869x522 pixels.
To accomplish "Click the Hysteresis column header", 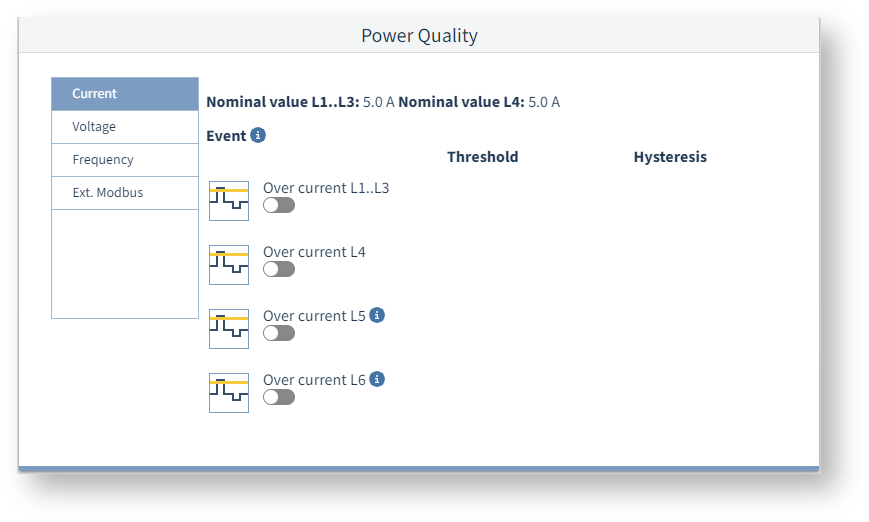I will tap(670, 157).
